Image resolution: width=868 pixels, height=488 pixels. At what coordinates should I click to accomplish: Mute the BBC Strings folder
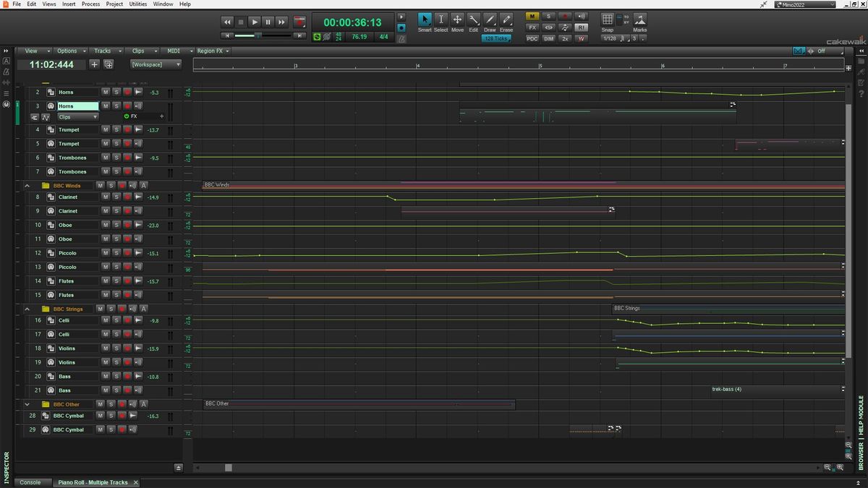[x=100, y=309]
